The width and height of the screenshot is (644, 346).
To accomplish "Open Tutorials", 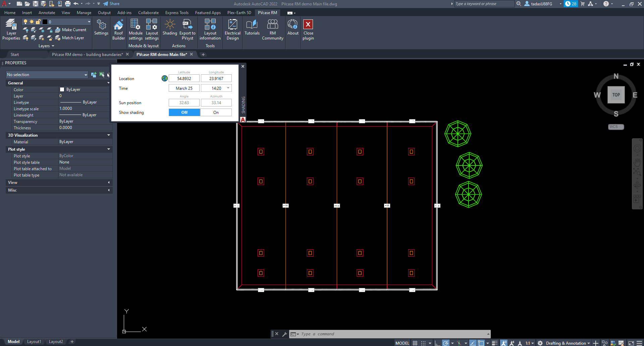I will (252, 27).
